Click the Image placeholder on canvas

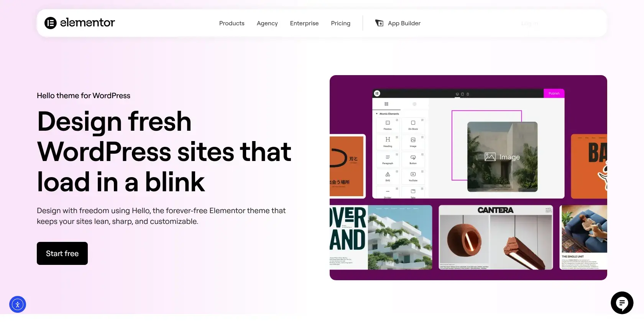point(502,157)
